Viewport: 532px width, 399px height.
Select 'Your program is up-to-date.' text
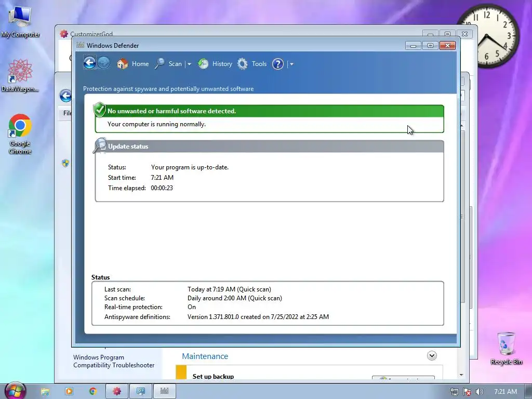190,167
